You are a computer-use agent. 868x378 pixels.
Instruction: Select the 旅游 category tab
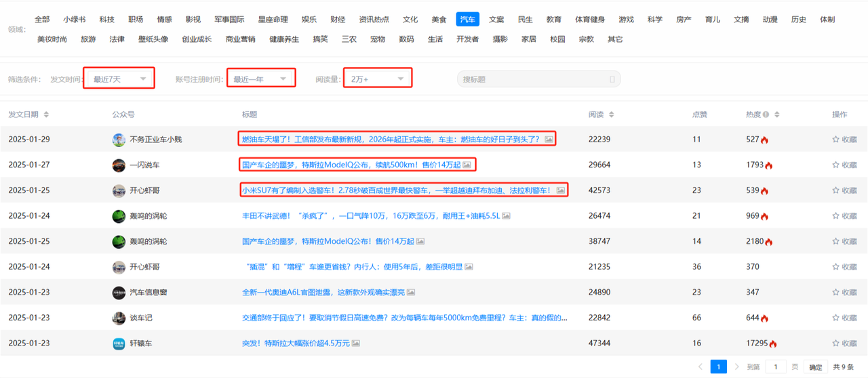(x=88, y=39)
